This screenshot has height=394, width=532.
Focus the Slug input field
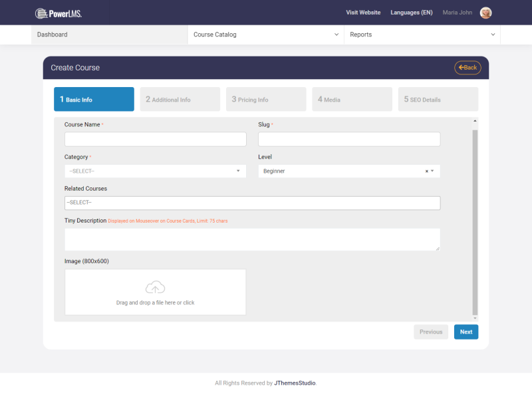[349, 140]
